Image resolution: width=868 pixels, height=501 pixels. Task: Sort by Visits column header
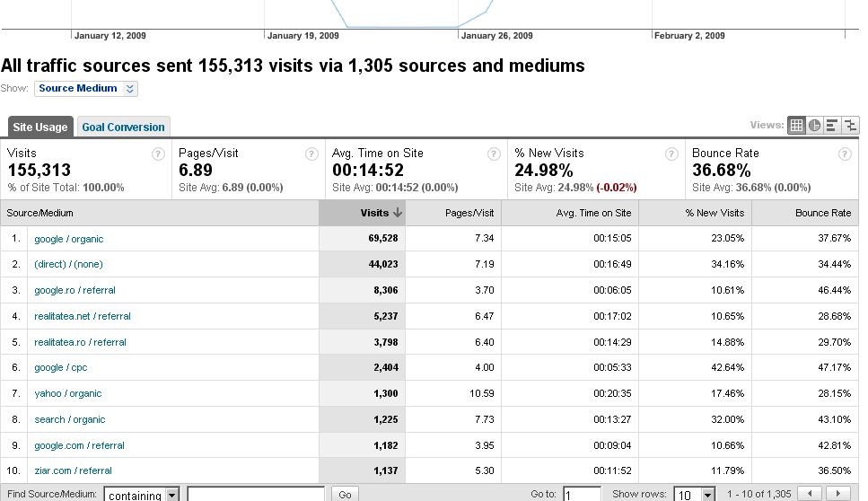(374, 213)
